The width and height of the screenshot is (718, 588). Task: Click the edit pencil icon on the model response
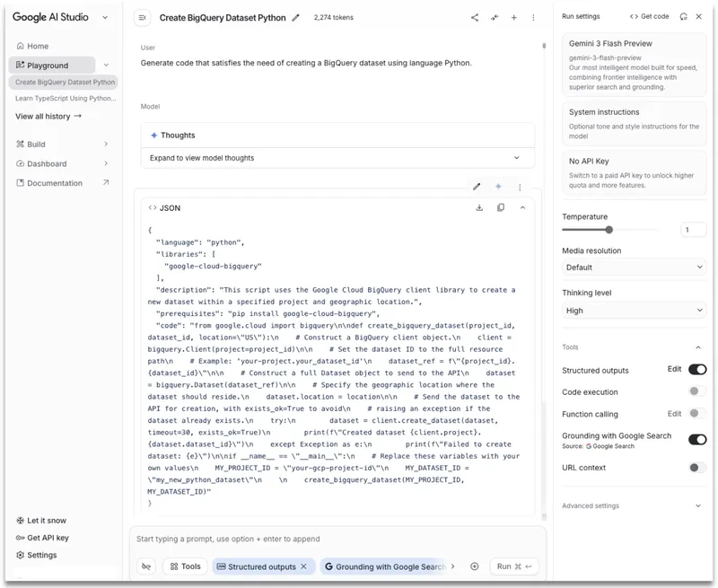pos(478,187)
